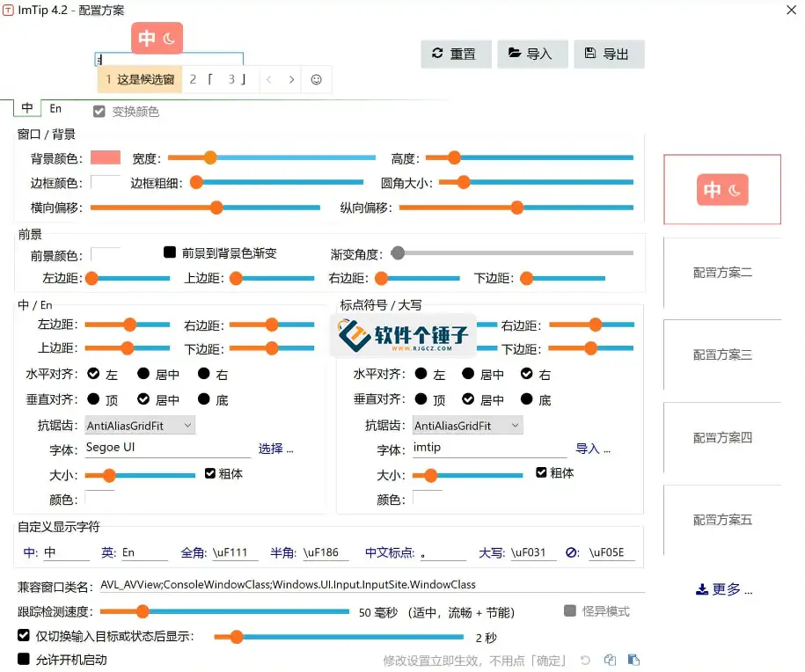Select the first scheme thumbnail with 中 moon badge

(721, 189)
